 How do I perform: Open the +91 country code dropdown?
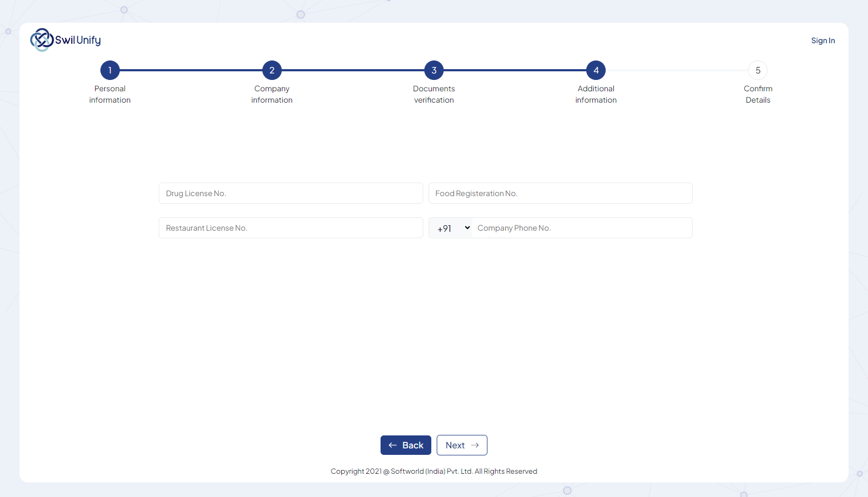pyautogui.click(x=452, y=228)
